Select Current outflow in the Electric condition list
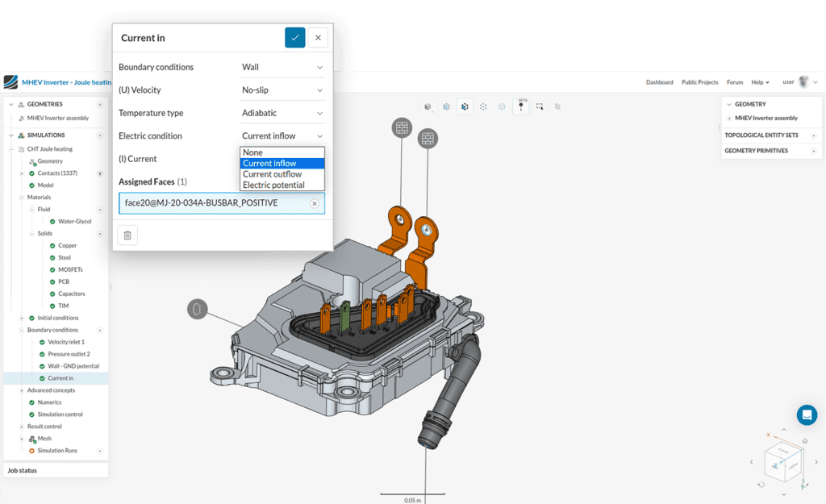 pyautogui.click(x=272, y=173)
